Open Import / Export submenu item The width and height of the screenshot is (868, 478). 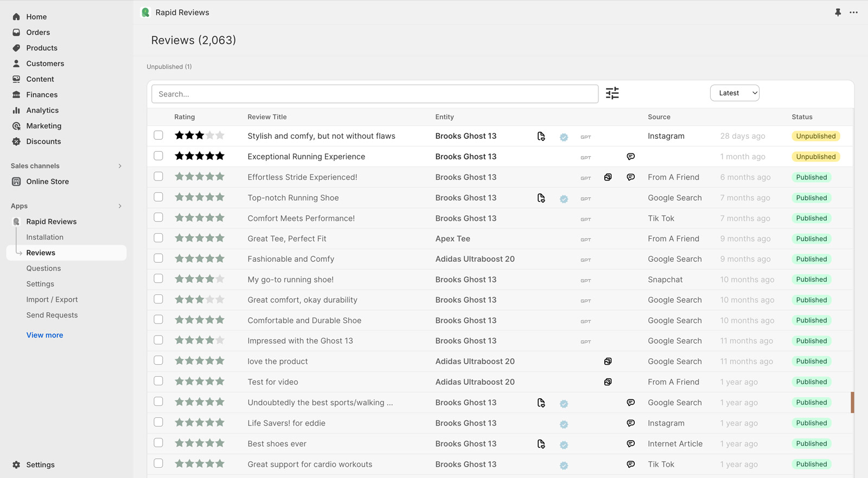coord(52,300)
